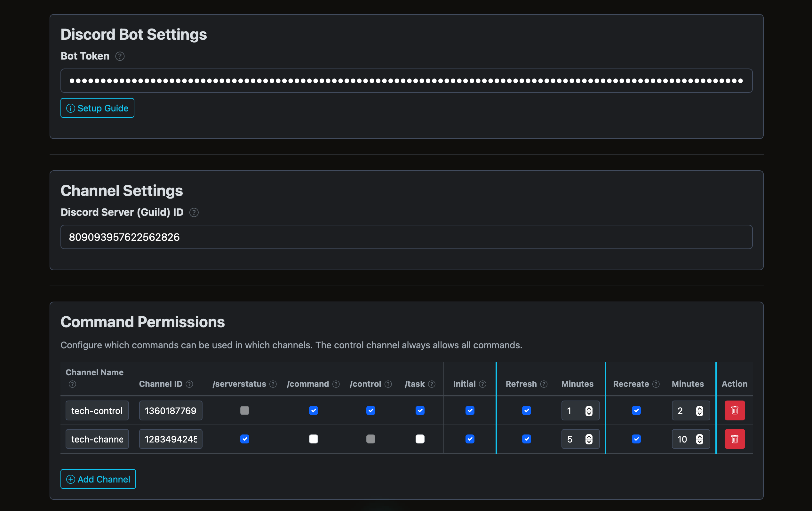The height and width of the screenshot is (511, 812).
Task: Uncheck /task for tech-control row
Action: click(420, 410)
